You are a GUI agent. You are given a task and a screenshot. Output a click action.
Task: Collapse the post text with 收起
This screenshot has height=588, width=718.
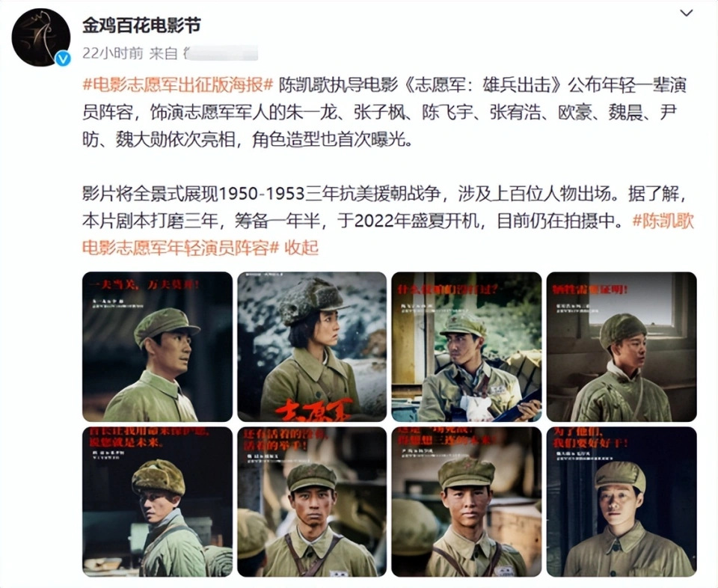point(301,248)
